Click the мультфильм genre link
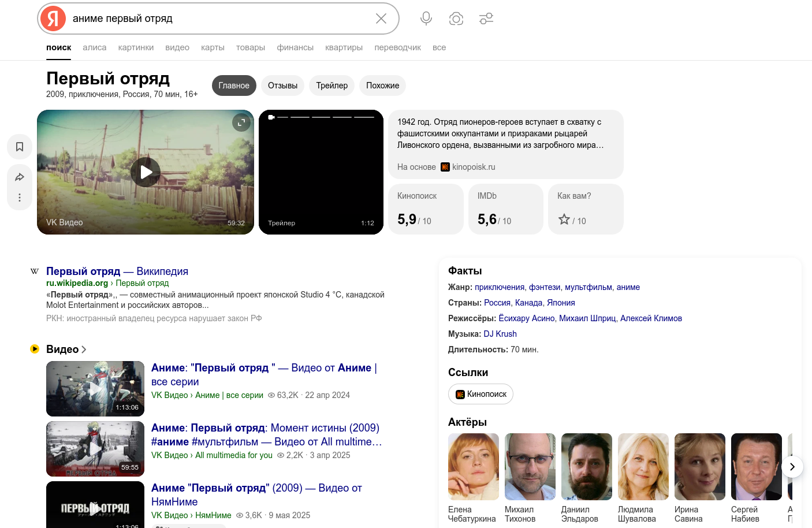812x528 pixels. (x=588, y=287)
